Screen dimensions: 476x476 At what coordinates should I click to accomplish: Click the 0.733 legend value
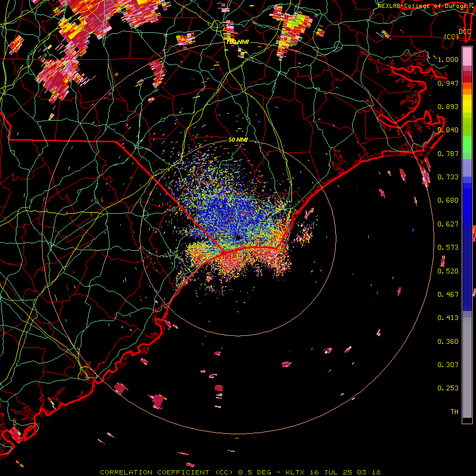(x=448, y=177)
